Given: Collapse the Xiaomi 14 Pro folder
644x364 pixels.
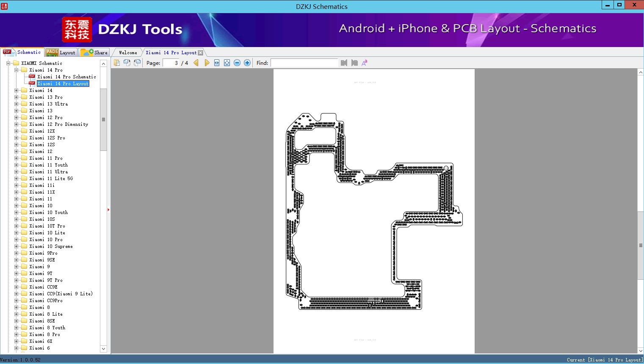Looking at the screenshot, I should tap(16, 70).
